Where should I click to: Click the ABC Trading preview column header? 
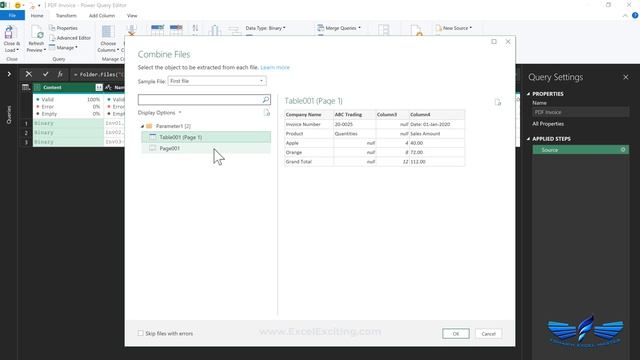click(x=355, y=114)
